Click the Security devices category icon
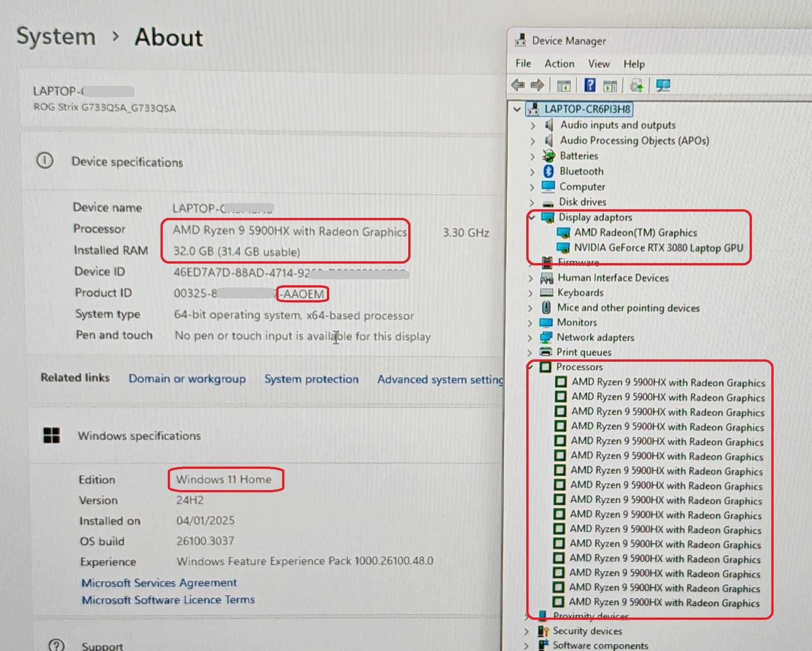 (543, 631)
